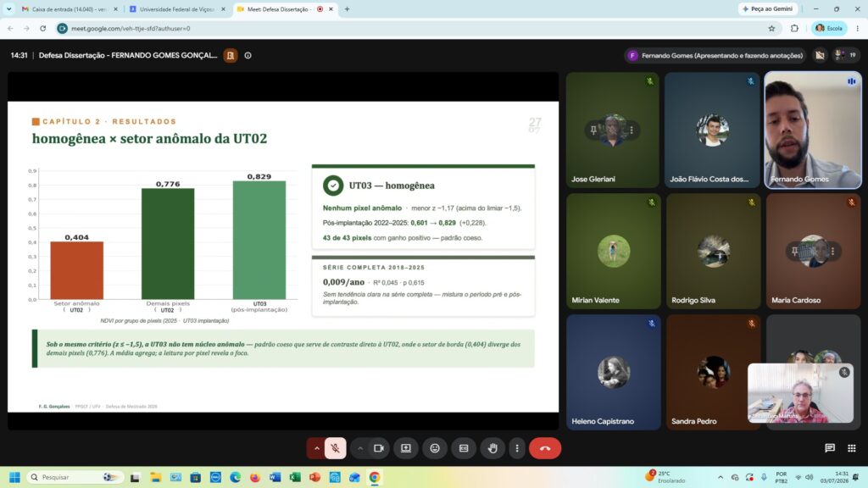
Task: Open more options on Jose Gleriani tile
Action: pos(631,130)
